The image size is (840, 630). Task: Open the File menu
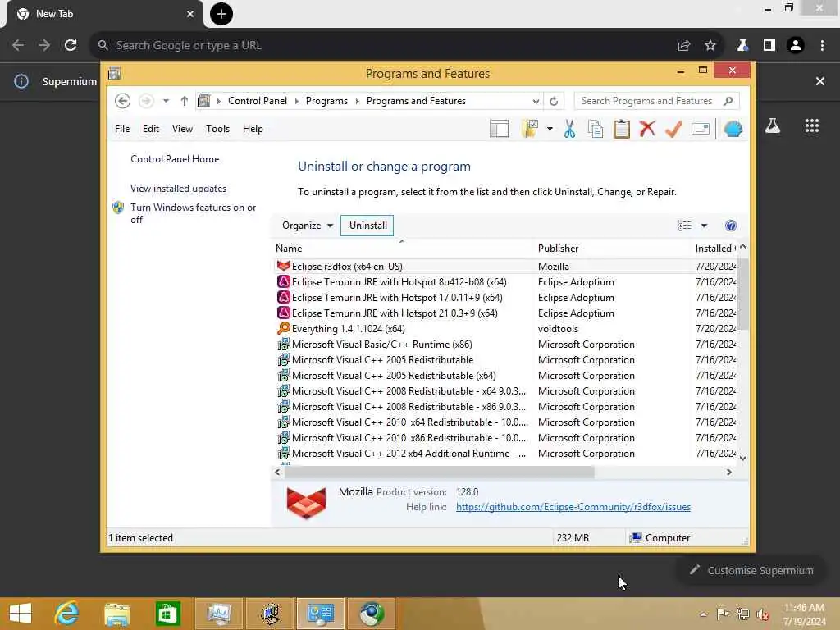pos(122,129)
